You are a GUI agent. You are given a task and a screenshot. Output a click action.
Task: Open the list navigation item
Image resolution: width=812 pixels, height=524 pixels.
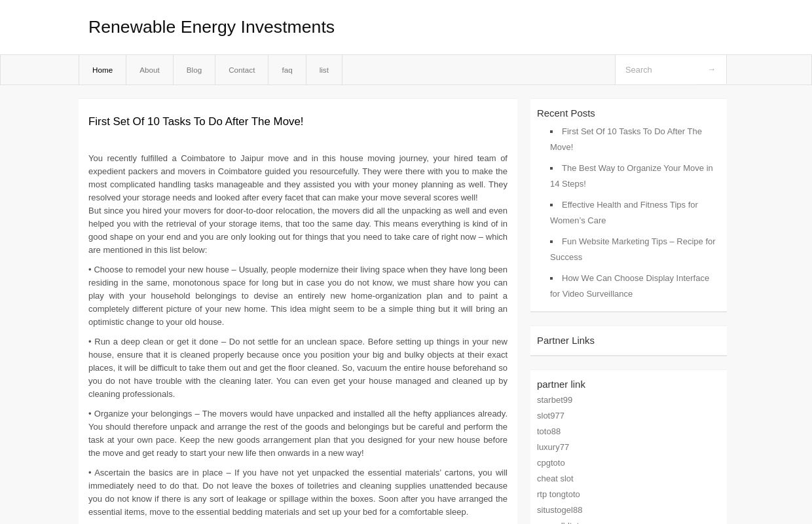click(x=323, y=69)
